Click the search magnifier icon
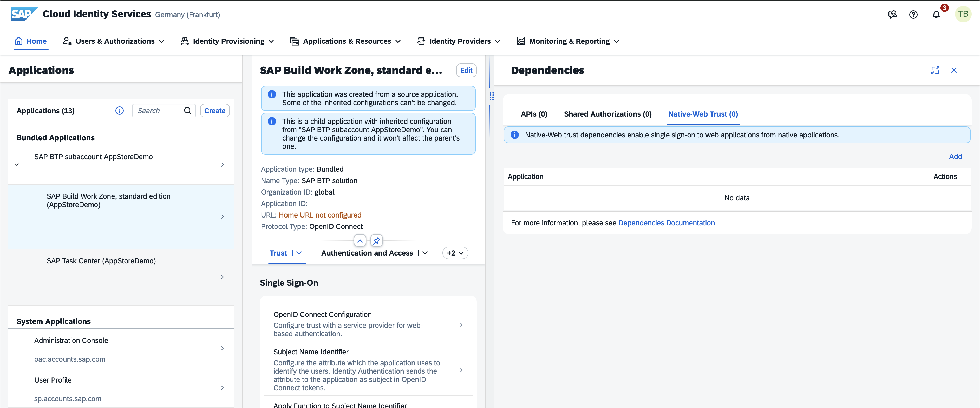Image resolution: width=980 pixels, height=408 pixels. click(x=188, y=111)
